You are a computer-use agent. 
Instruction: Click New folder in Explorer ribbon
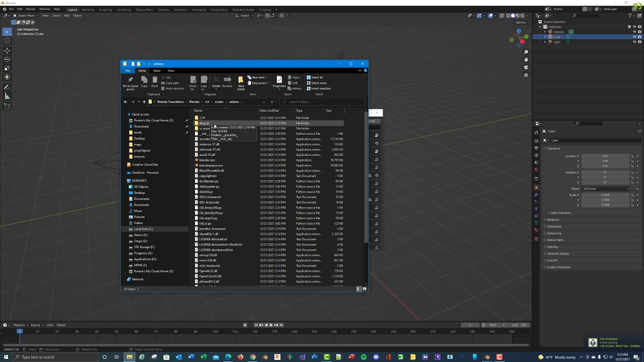click(x=241, y=83)
